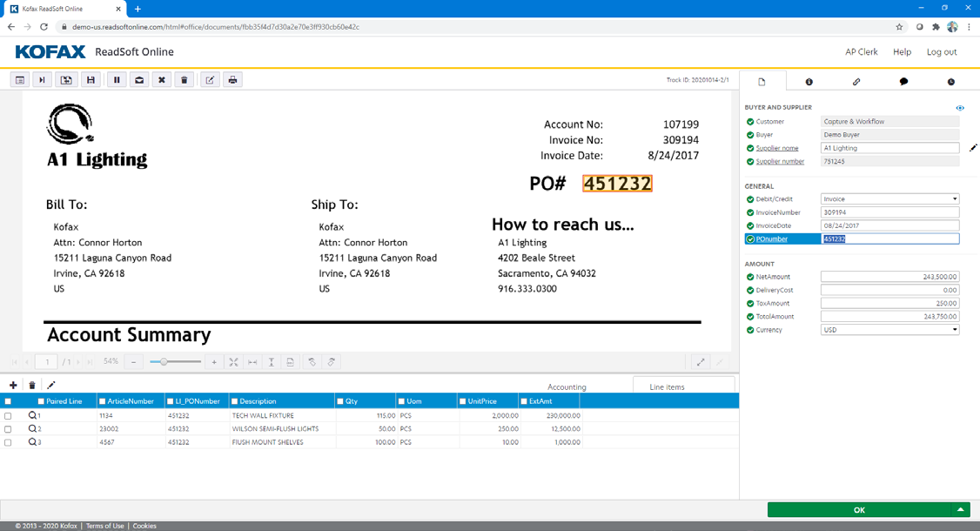This screenshot has height=531, width=980.
Task: Click the InvoiceNumber input field
Action: 889,212
